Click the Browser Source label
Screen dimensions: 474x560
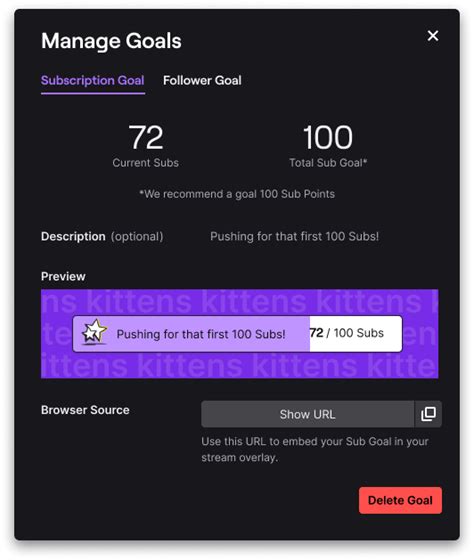[x=85, y=410]
